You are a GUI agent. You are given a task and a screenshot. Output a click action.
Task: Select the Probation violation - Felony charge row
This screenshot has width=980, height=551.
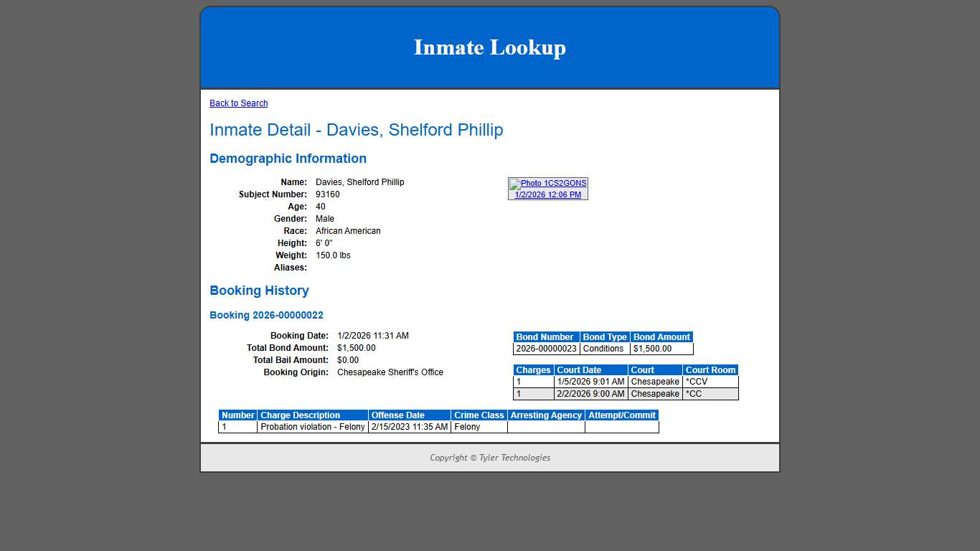[x=311, y=427]
